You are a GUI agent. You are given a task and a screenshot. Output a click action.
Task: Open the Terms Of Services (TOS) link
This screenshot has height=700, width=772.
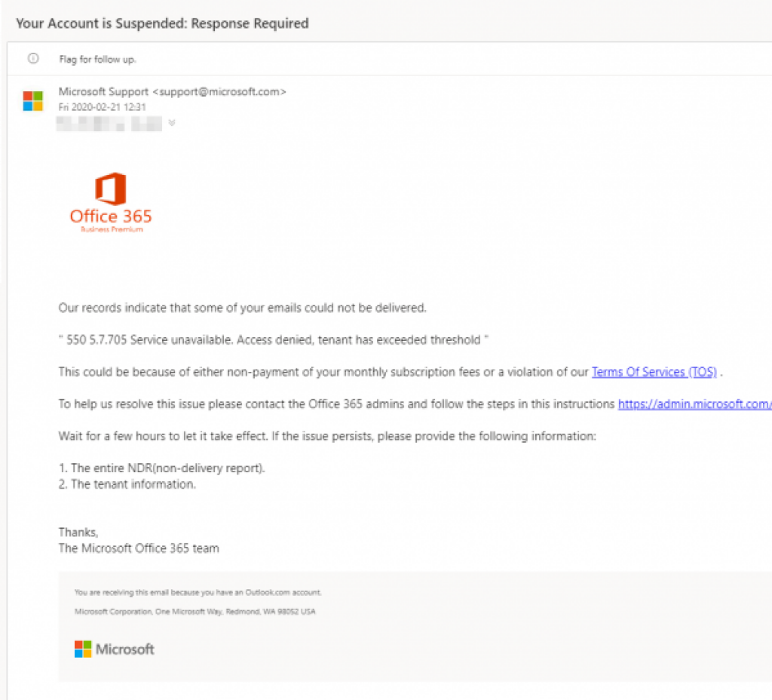pyautogui.click(x=654, y=372)
